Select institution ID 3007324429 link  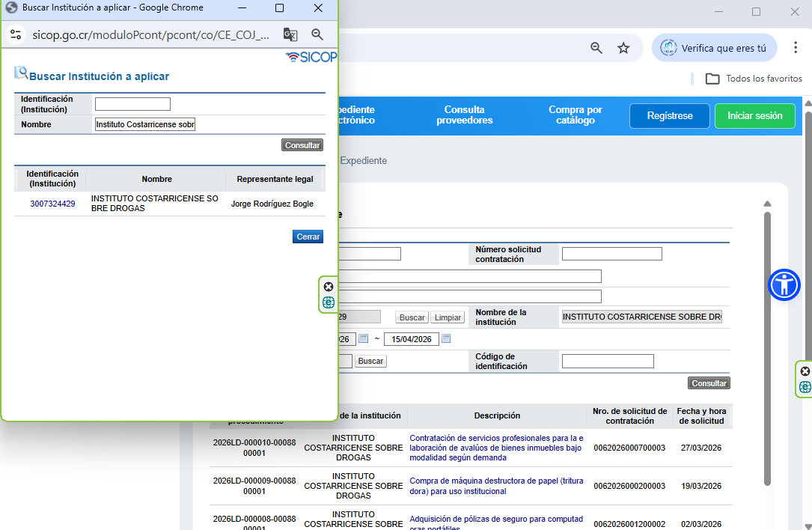(x=52, y=204)
